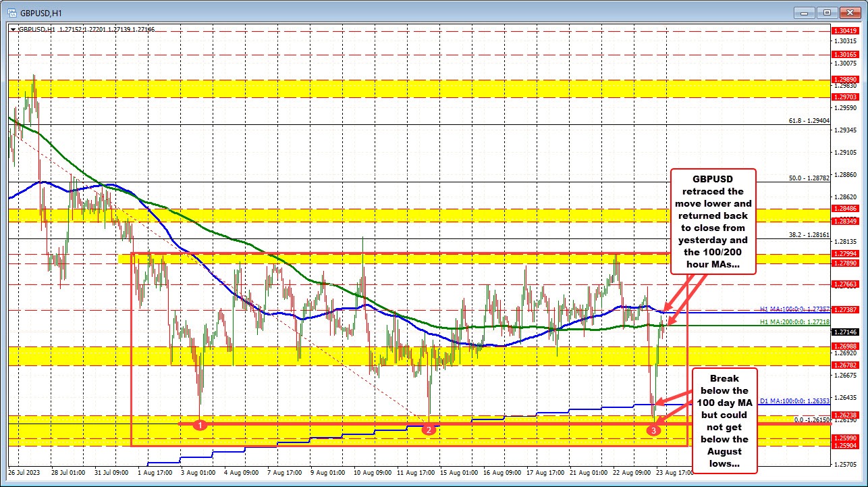868x487 pixels.
Task: Click the numbered circle 3 recent low marker
Action: 653,429
